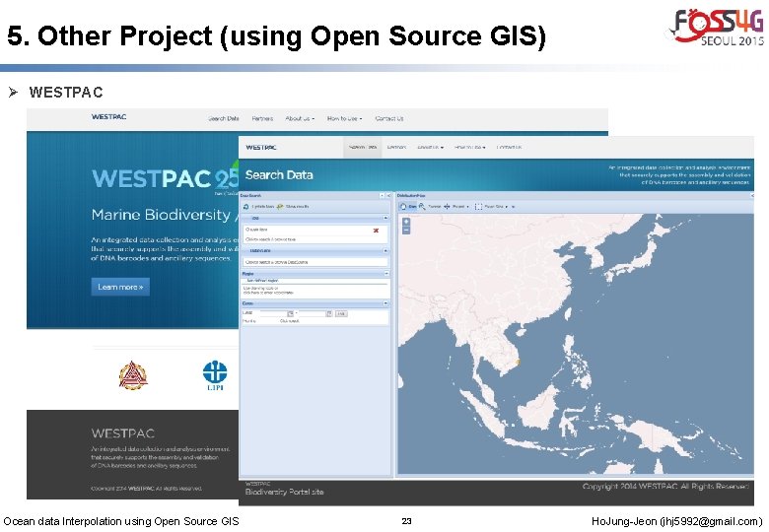Collapse the Region section

click(x=386, y=273)
